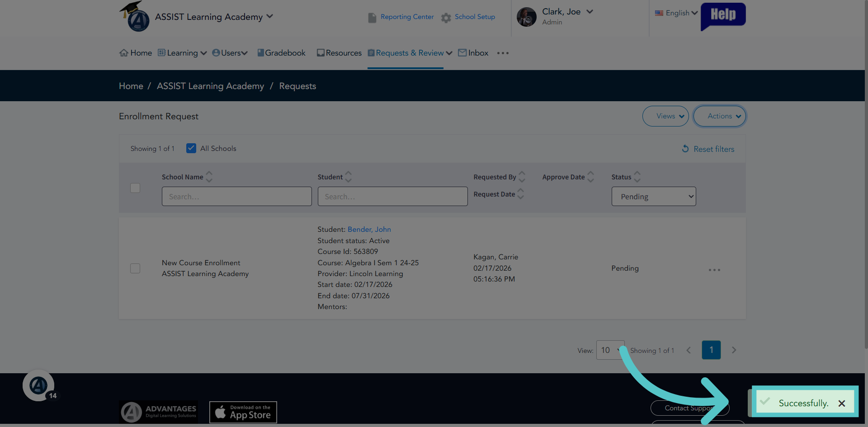Open the Gradebook menu item
This screenshot has height=427, width=868.
281,53
